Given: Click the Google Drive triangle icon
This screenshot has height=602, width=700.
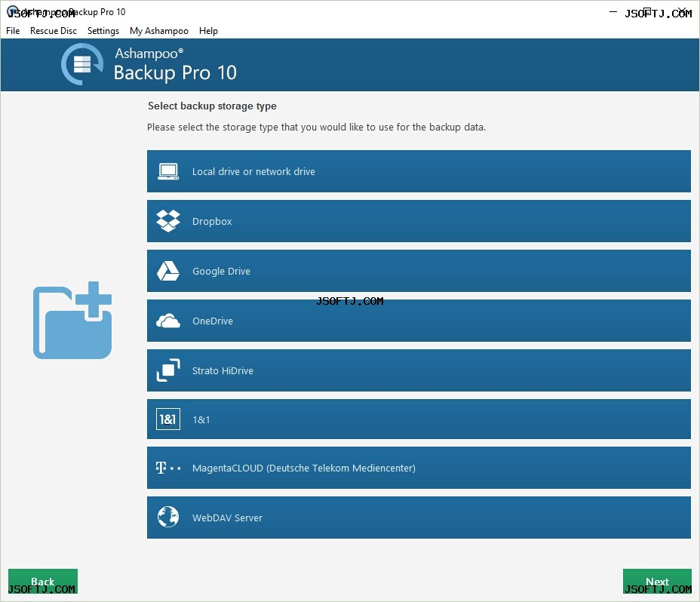Looking at the screenshot, I should [x=168, y=271].
